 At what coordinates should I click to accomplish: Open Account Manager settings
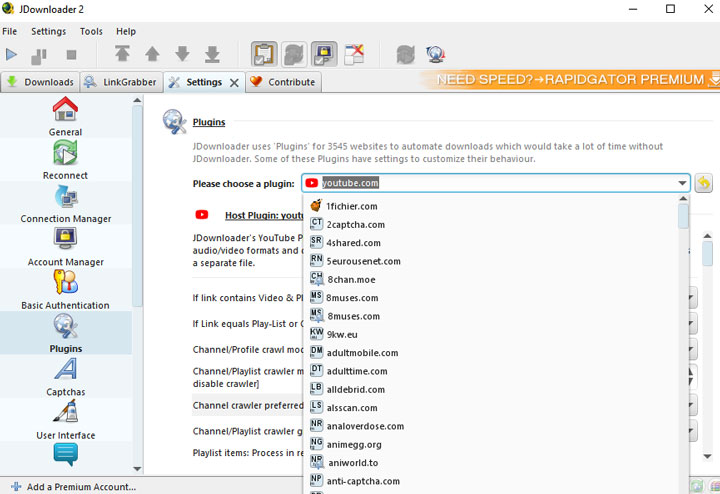65,247
